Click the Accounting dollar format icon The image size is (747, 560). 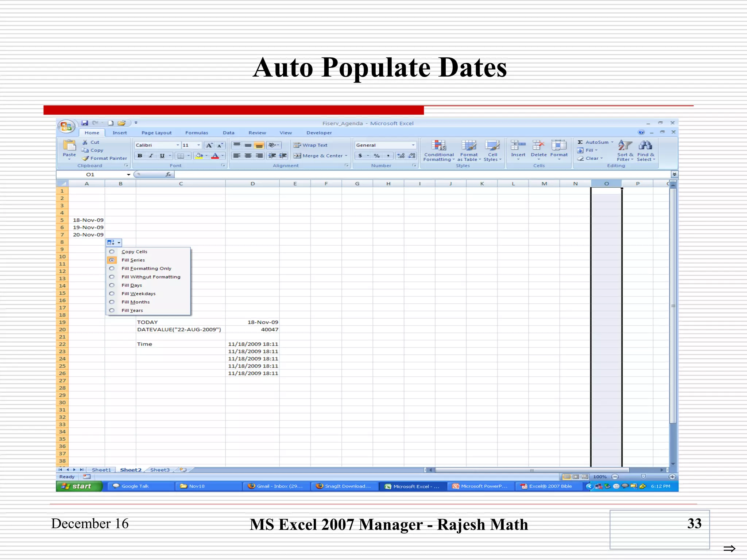[360, 156]
